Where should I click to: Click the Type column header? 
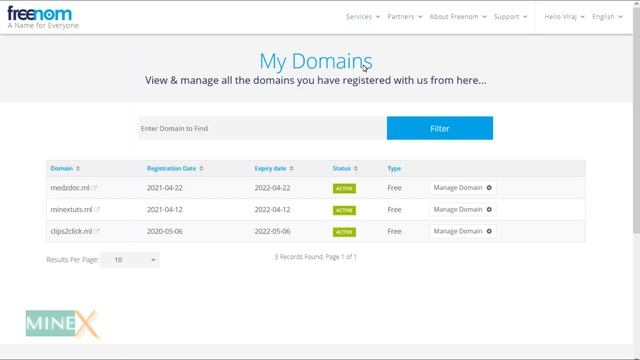(394, 169)
